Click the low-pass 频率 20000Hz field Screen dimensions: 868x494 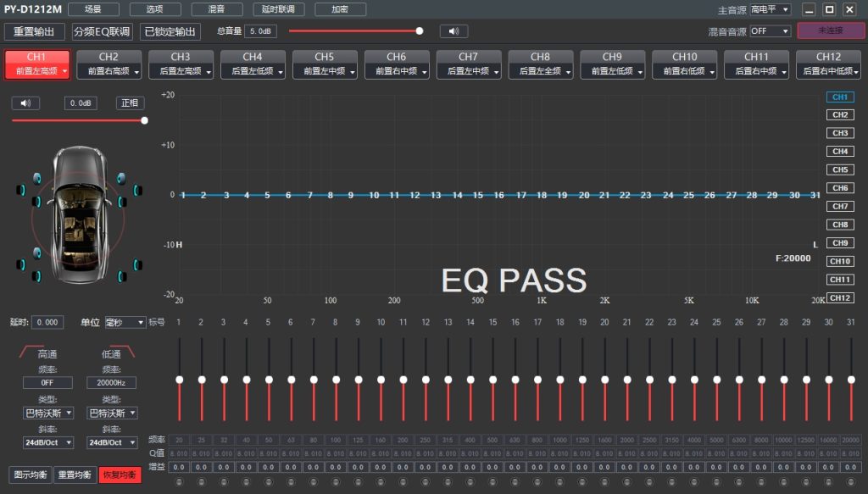pos(111,382)
